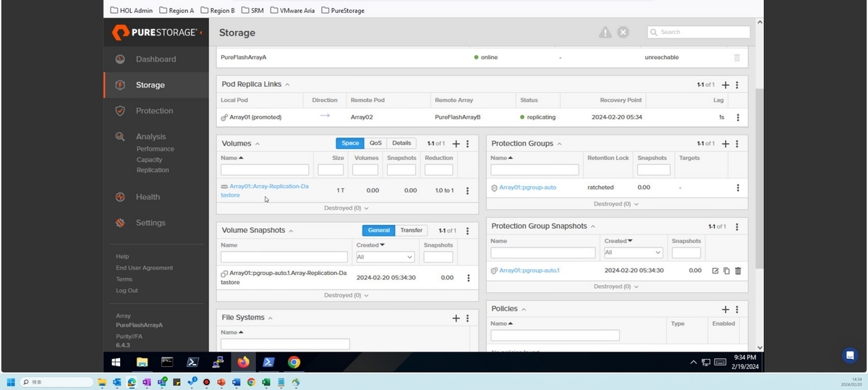Click Protection Groups Name filter field

[535, 170]
